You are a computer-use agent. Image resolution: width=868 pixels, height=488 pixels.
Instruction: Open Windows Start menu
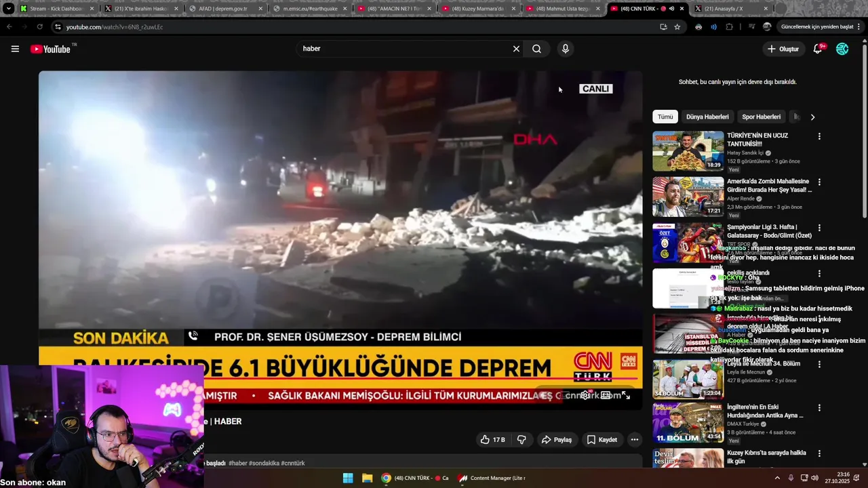point(348,478)
